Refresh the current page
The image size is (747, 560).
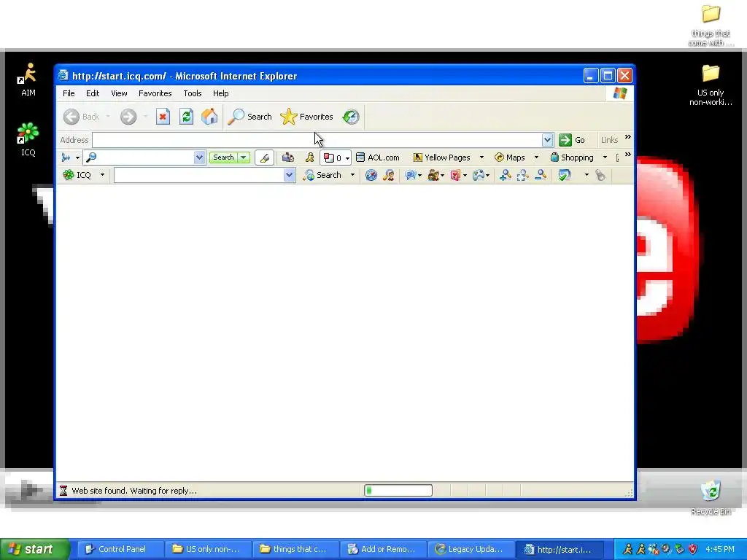coord(186,117)
